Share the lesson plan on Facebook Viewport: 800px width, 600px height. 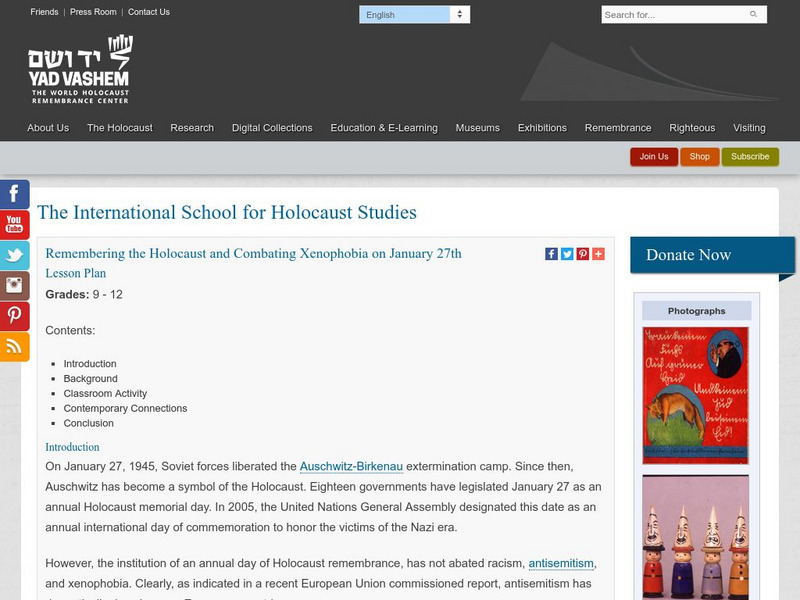click(x=551, y=253)
